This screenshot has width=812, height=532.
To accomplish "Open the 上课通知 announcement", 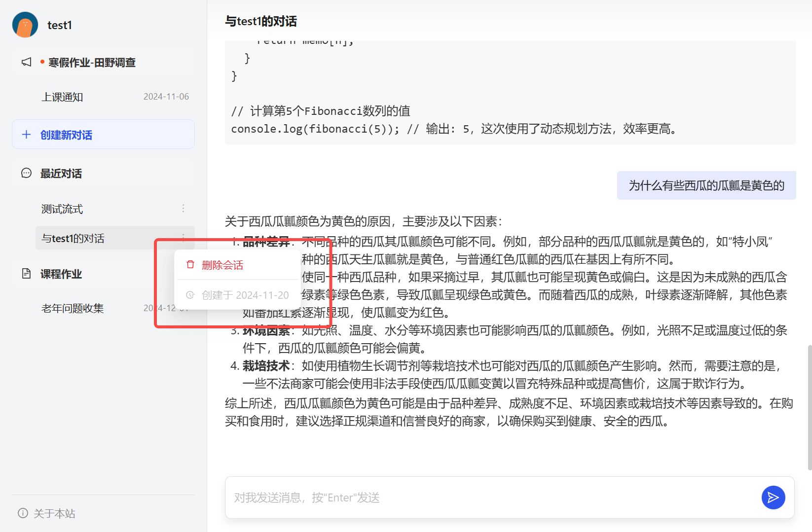I will coord(115,97).
